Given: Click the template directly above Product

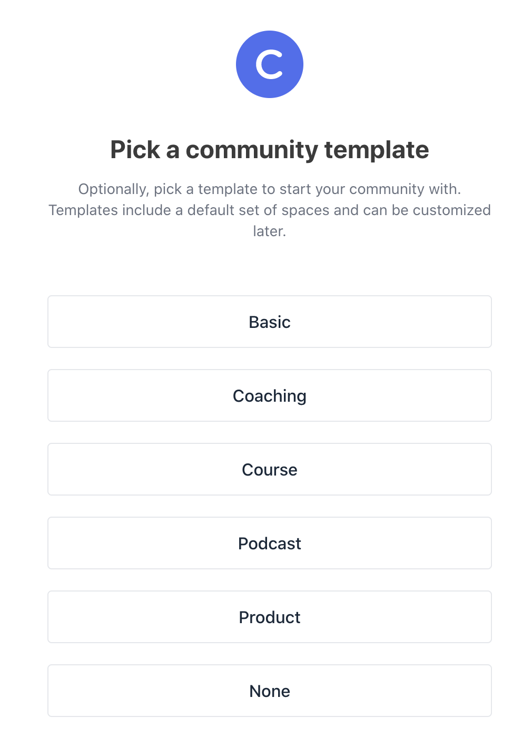Looking at the screenshot, I should [270, 543].
